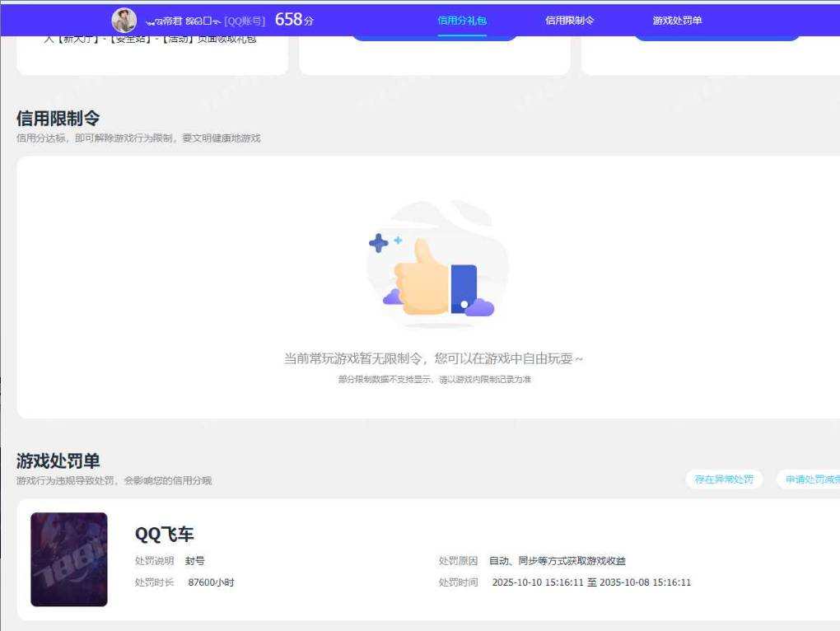Viewport: 840px width, 631px height.
Task: Click the [QQ账号] label in header
Action: (245, 21)
